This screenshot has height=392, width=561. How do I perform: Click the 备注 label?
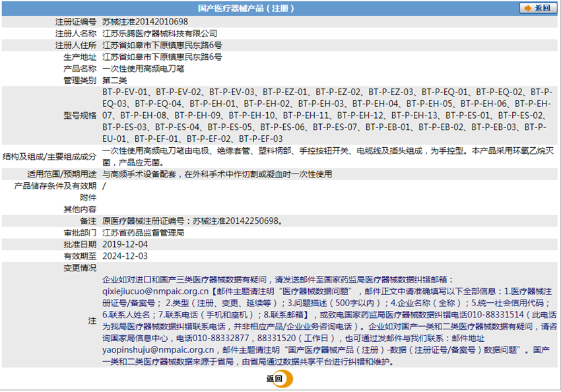[88, 221]
